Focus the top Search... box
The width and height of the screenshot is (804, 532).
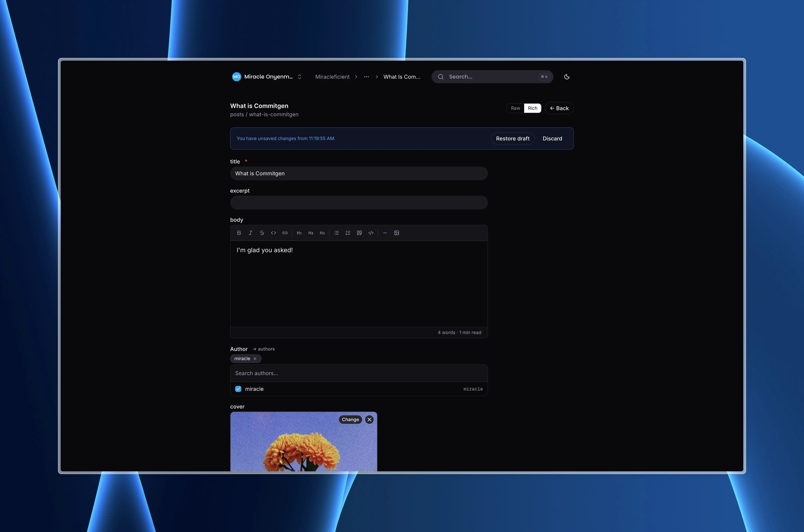pyautogui.click(x=492, y=77)
